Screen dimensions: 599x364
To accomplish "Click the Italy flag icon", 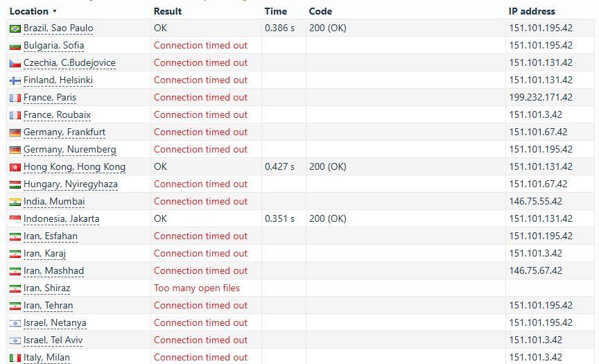I will point(15,358).
